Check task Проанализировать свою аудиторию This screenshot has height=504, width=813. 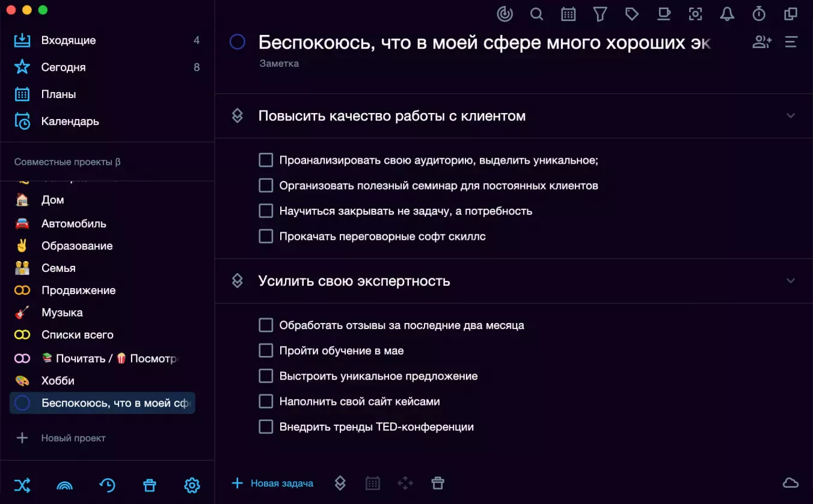point(266,160)
